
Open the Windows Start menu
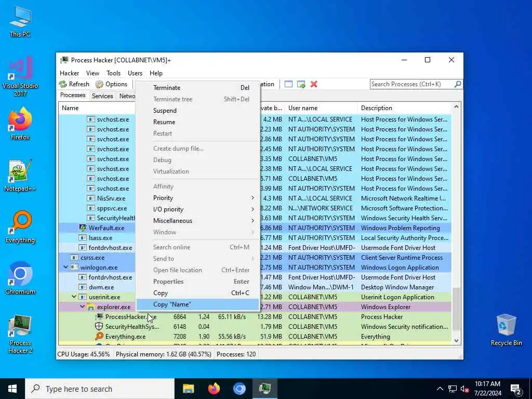[x=12, y=389]
